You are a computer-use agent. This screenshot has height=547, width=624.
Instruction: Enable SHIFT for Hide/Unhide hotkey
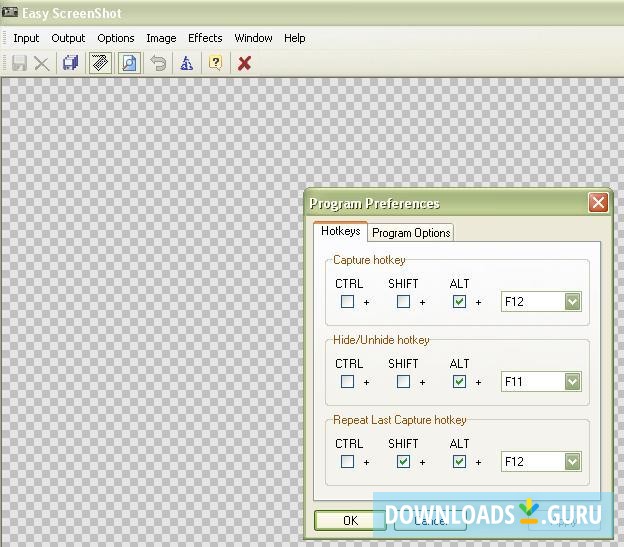[404, 382]
